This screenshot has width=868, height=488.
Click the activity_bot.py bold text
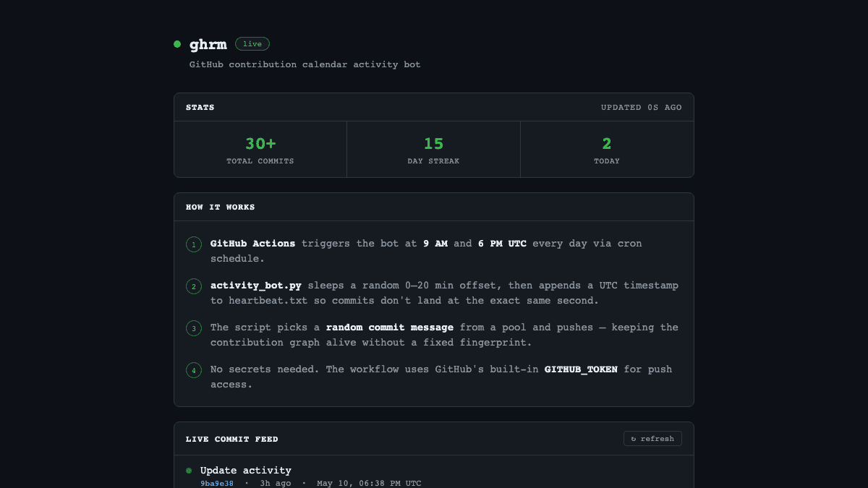[256, 286]
